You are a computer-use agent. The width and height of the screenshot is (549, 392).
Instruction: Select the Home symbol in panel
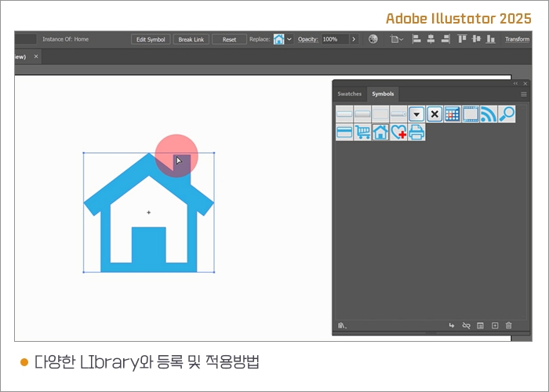[x=380, y=132]
